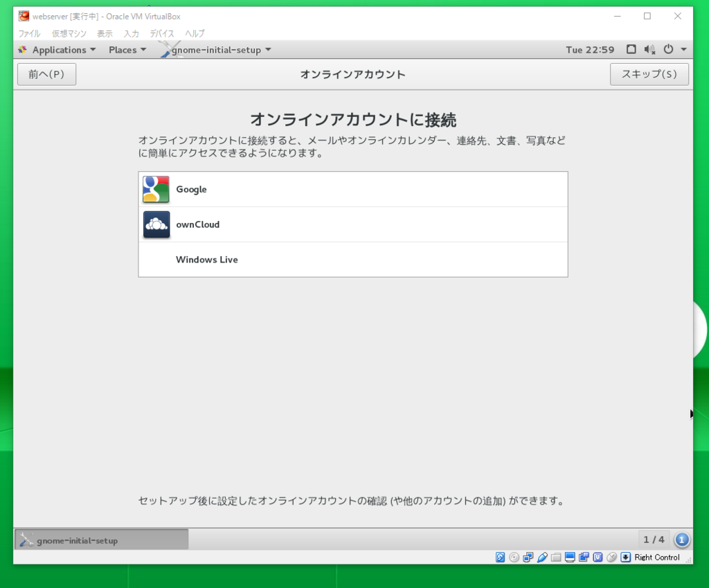The width and height of the screenshot is (709, 588).
Task: Click the ownCloud row label text
Action: pos(197,224)
